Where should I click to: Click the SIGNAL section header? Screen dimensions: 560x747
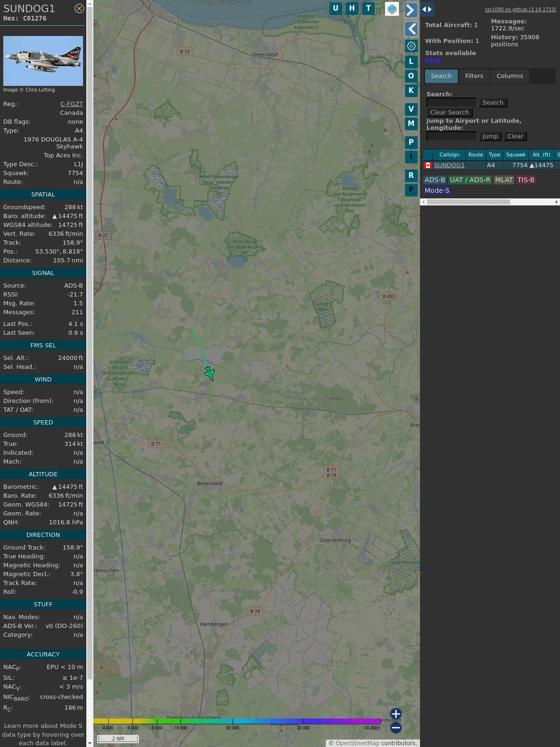coord(43,273)
